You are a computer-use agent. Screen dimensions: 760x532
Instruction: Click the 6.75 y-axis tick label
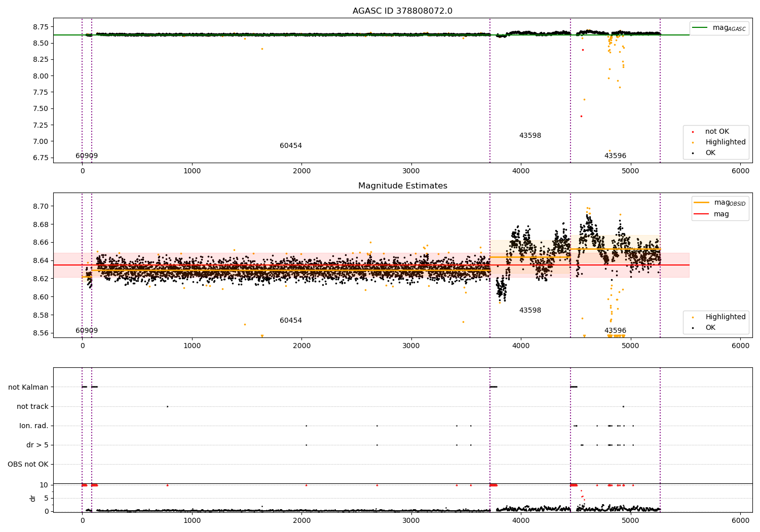click(x=40, y=158)
